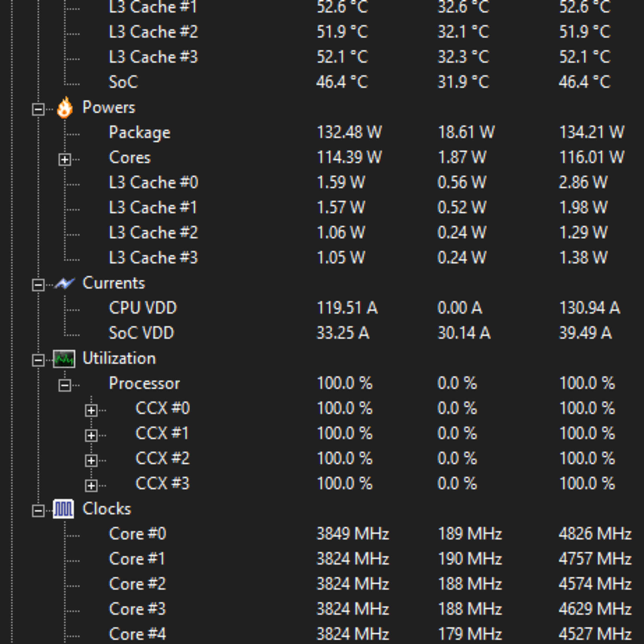Click SoC temperature value 46.4 °C
Screen dimensions: 644x644
[x=342, y=82]
